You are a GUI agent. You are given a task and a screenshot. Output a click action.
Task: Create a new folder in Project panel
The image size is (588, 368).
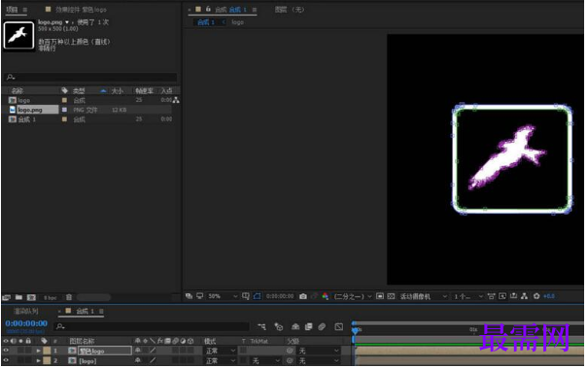[x=18, y=297]
